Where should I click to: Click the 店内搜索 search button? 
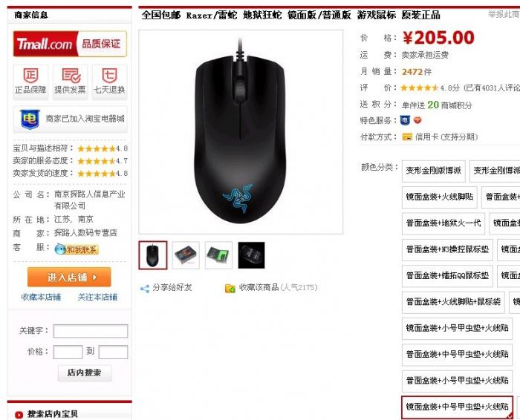pyautogui.click(x=84, y=373)
